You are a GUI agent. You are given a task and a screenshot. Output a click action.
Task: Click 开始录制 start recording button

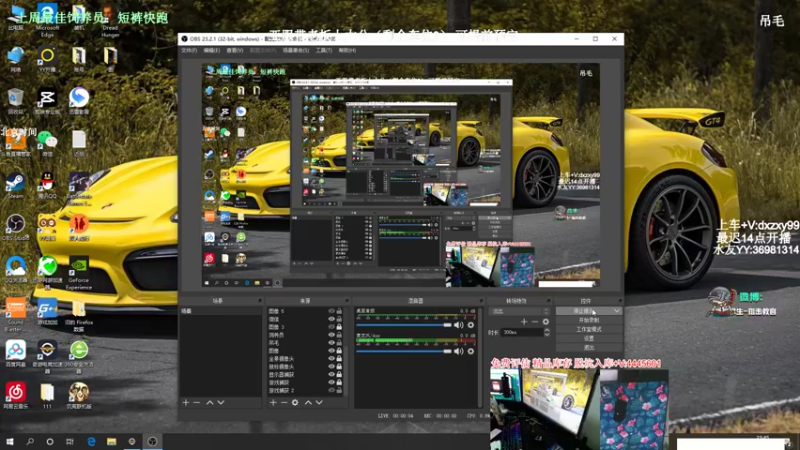pyautogui.click(x=589, y=320)
